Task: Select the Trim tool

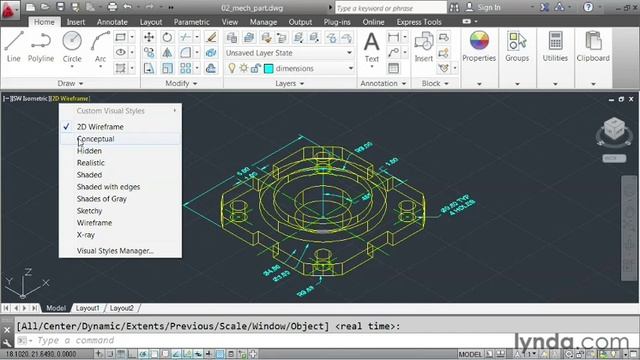Action: [185, 37]
